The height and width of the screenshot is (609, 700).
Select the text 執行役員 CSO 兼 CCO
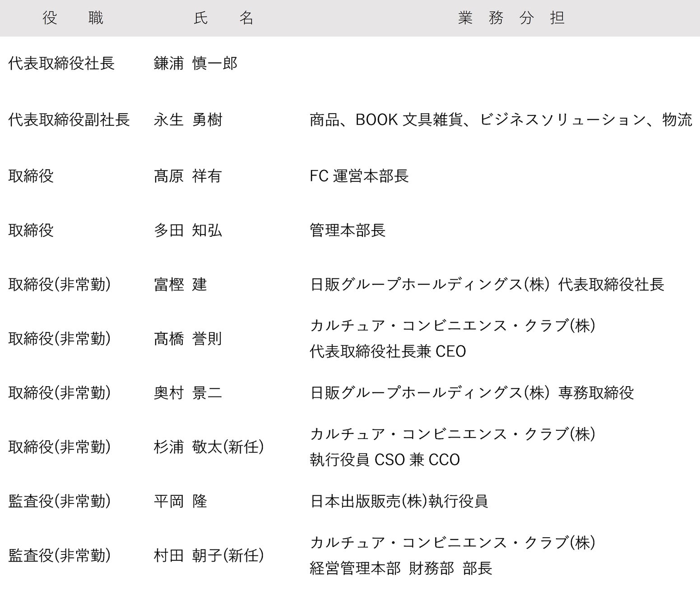(385, 460)
